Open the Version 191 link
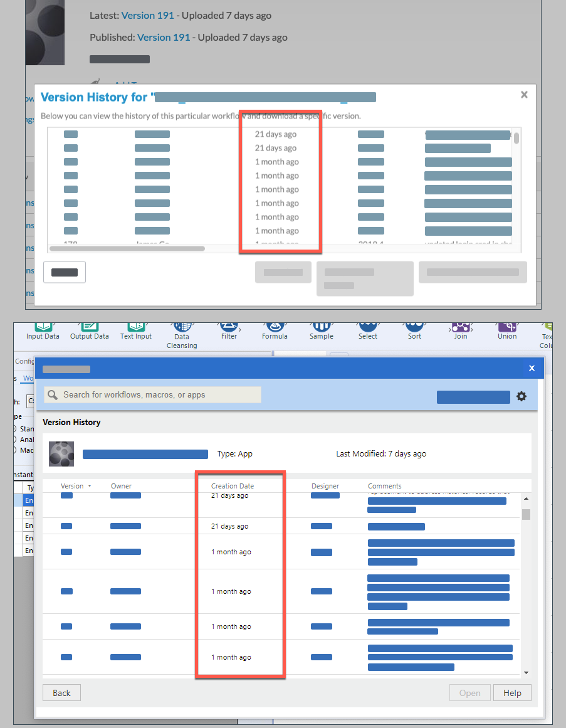 [x=147, y=15]
